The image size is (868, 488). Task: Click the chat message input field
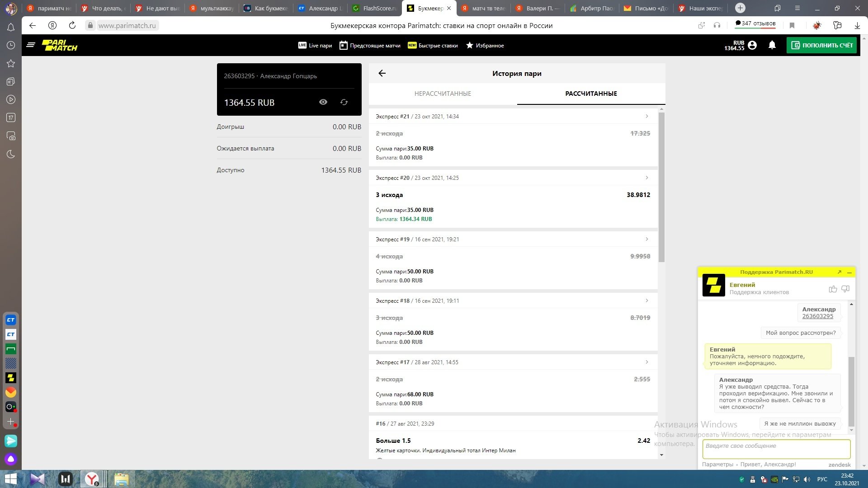tap(776, 449)
